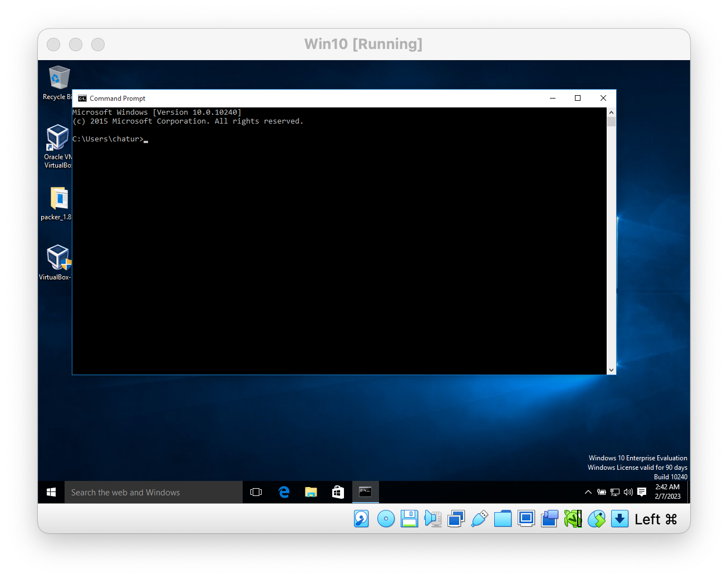Click the optical disc drive status icon

click(386, 519)
